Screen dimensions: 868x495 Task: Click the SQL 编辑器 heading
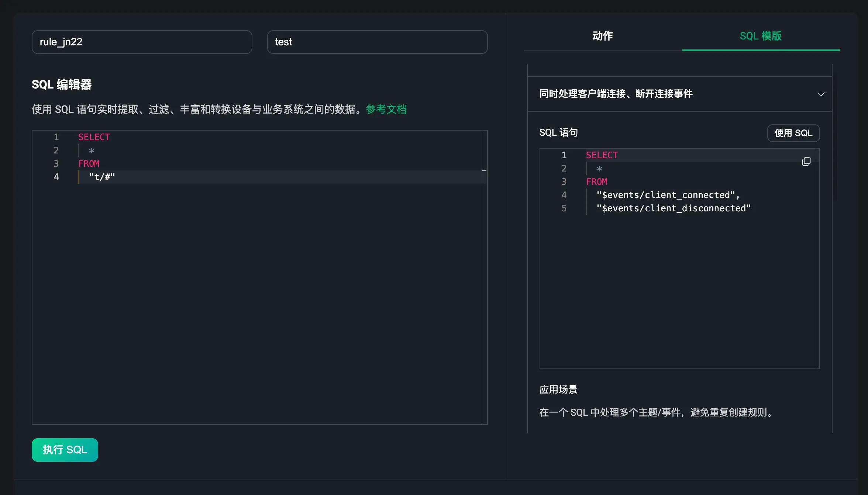pos(62,84)
